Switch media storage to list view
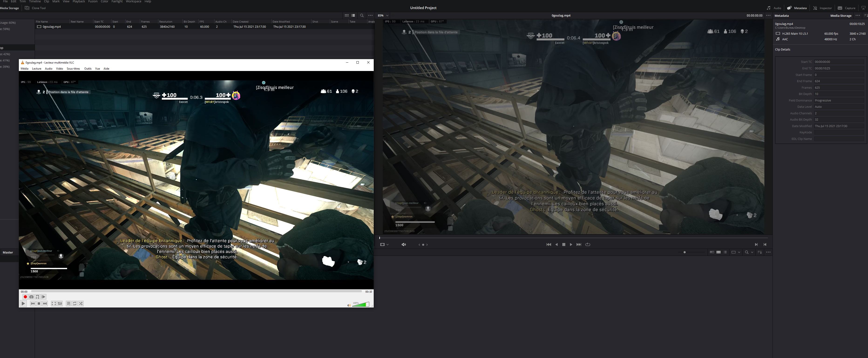This screenshot has height=358, width=868. click(x=353, y=15)
